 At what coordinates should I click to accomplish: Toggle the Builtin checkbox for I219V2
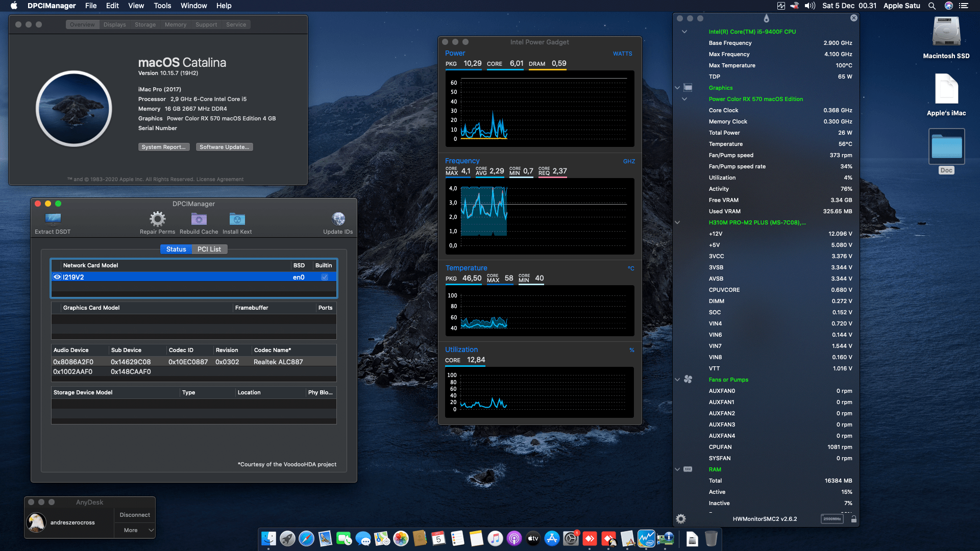pos(325,277)
